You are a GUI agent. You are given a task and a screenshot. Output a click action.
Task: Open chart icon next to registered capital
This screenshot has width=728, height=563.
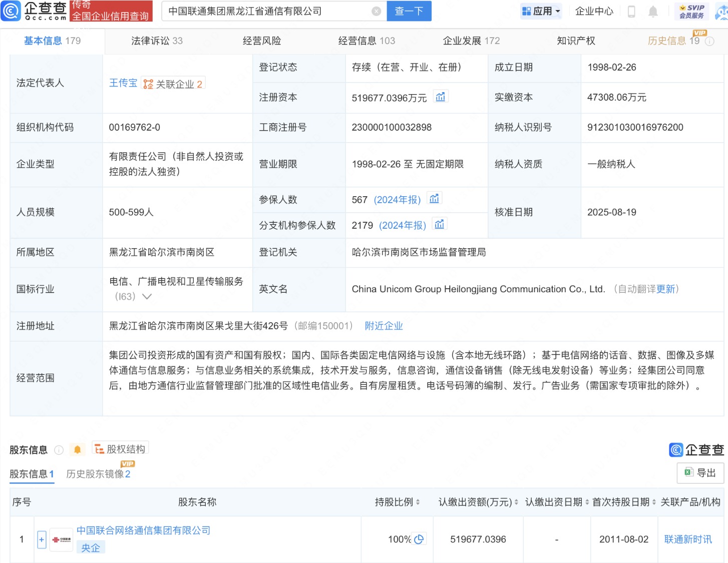tap(440, 97)
